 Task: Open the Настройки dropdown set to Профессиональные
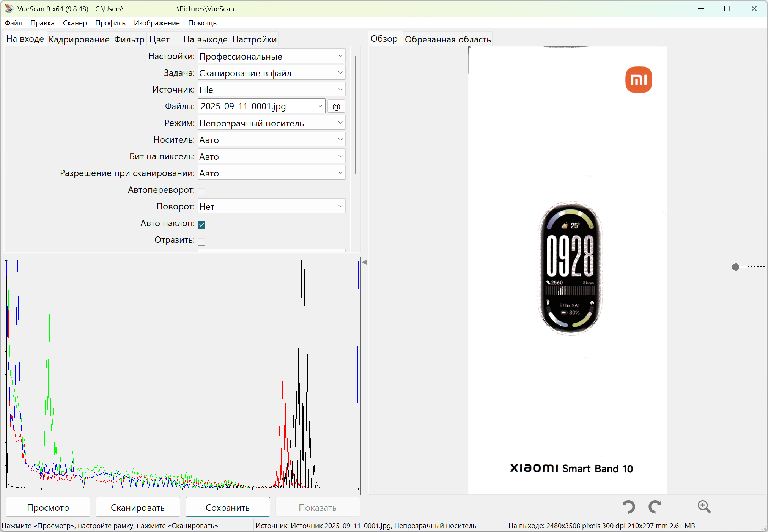click(x=271, y=57)
